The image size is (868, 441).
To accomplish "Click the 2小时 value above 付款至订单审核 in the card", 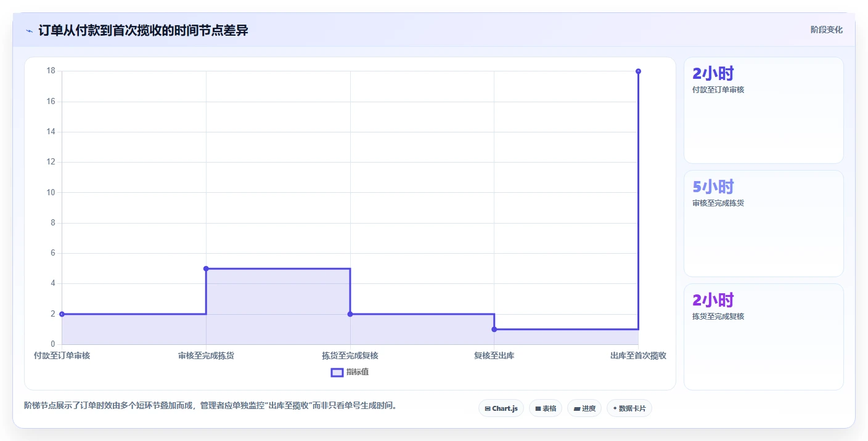I will (x=713, y=73).
